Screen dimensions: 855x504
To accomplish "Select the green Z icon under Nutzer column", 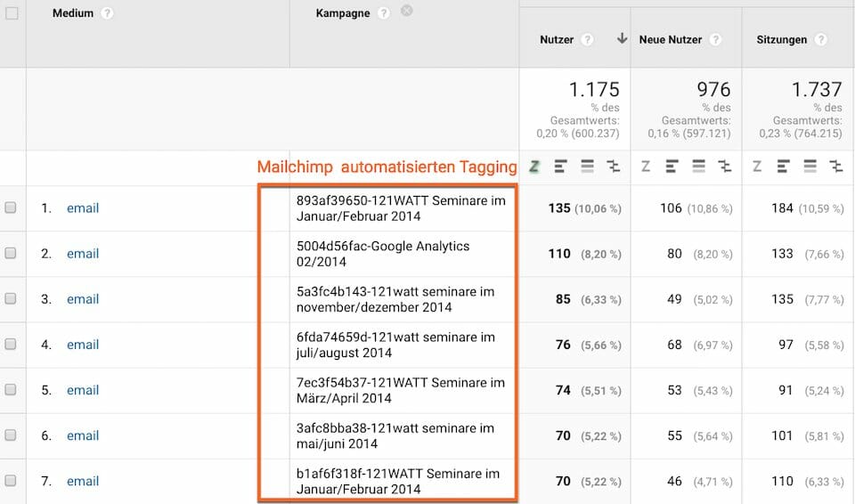I will click(534, 167).
